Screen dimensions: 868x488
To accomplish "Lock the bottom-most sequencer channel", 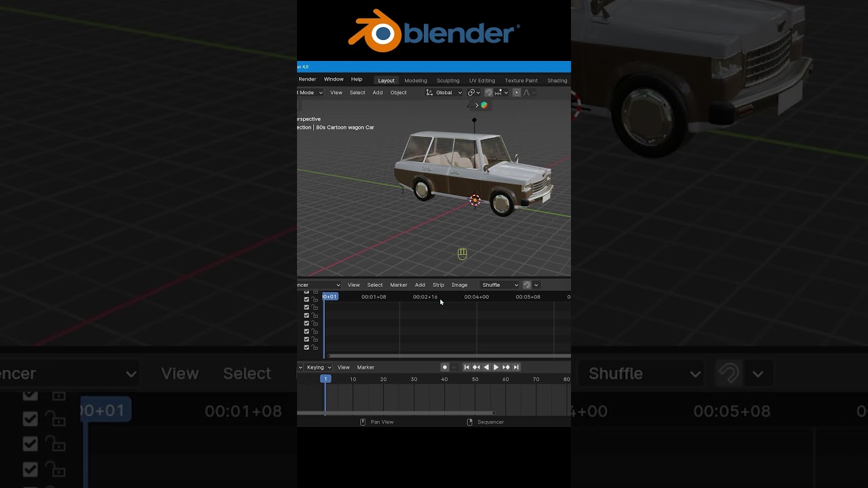I will coord(315,348).
